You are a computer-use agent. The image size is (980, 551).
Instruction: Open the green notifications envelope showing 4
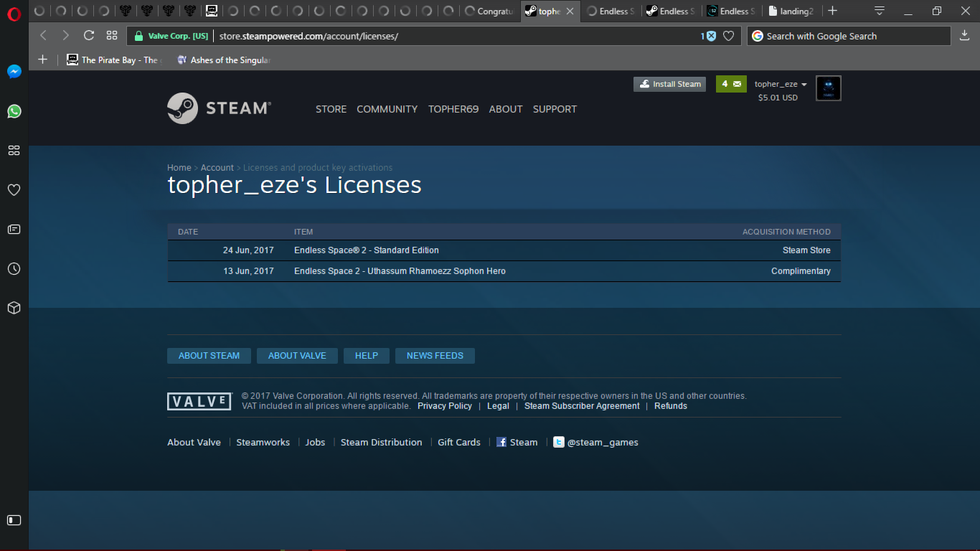coord(731,84)
